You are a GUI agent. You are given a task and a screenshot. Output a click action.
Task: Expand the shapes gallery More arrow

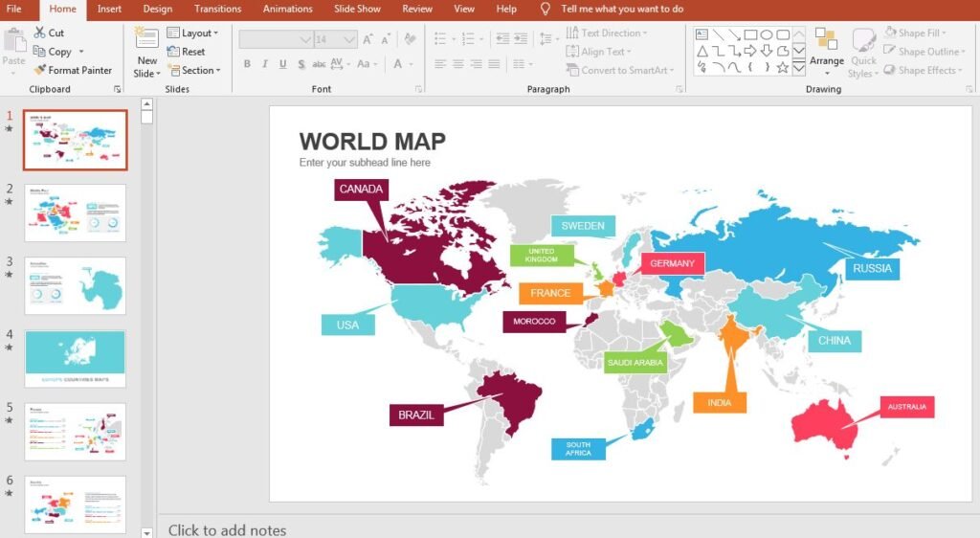pos(799,67)
